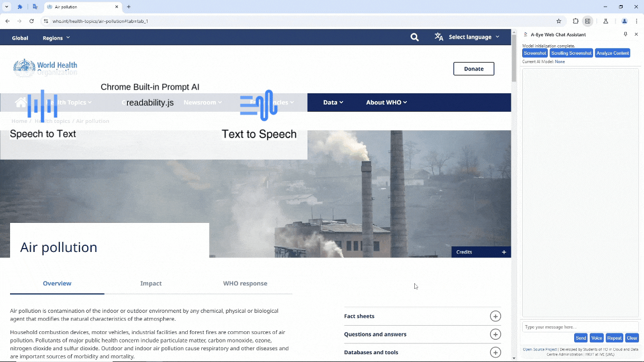Click the scrollbar down arrow
Screen dimensions: 644x362
point(514,358)
